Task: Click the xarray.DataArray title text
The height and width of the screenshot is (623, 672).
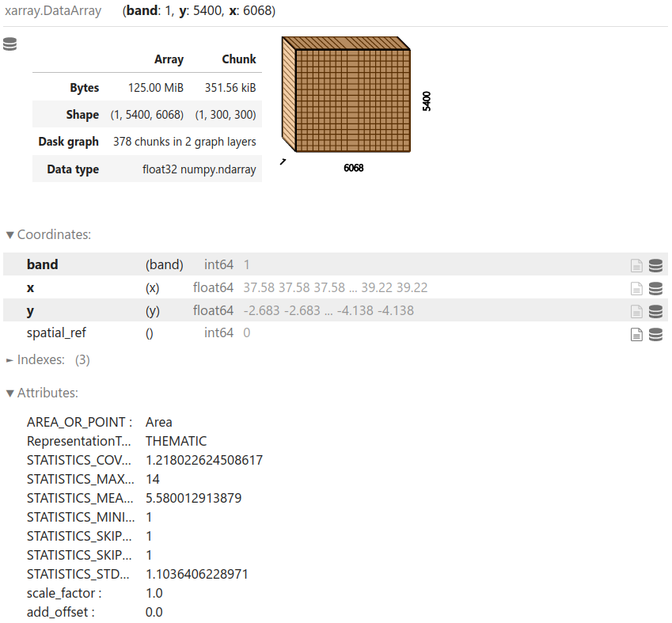Action: (53, 11)
